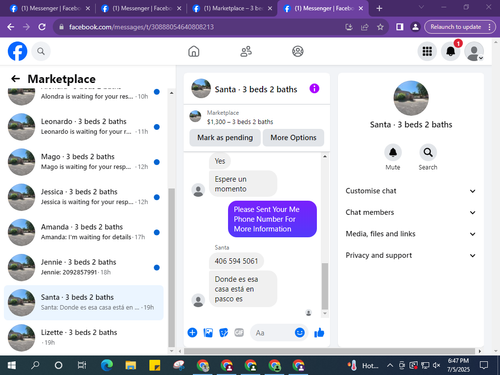Reload the page
The height and width of the screenshot is (375, 500).
click(42, 27)
